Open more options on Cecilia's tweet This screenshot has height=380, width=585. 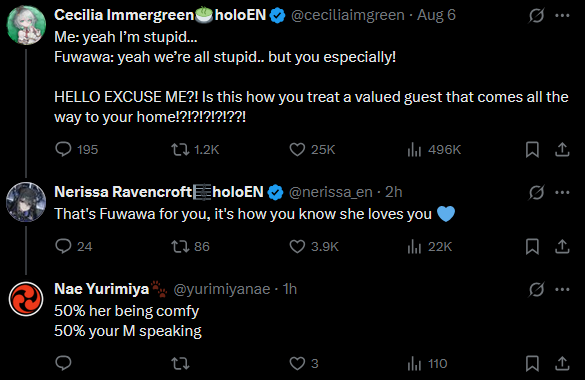[x=562, y=16]
